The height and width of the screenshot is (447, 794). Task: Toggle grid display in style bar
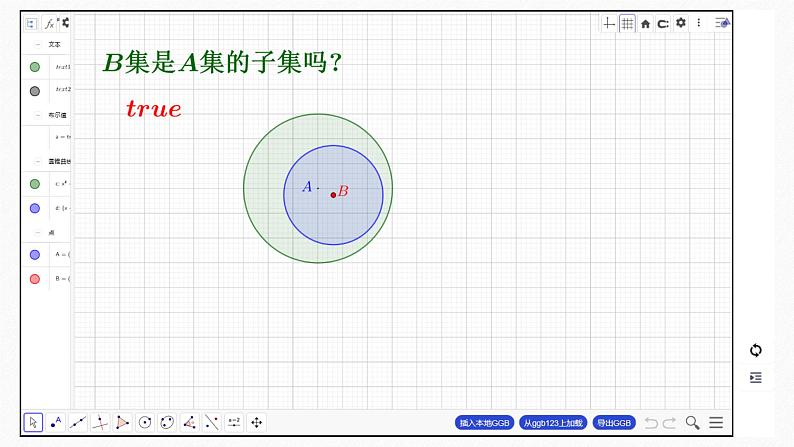point(627,23)
